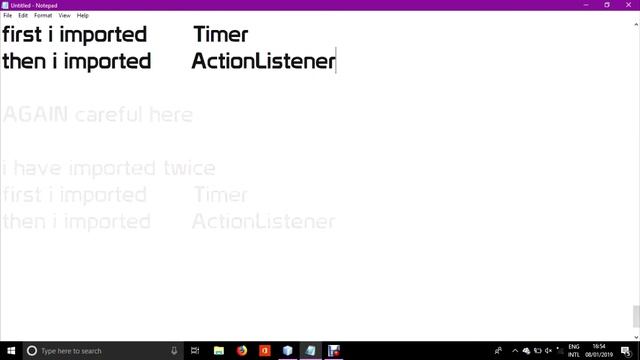Open the Office app in taskbar
The width and height of the screenshot is (640, 360).
(264, 351)
